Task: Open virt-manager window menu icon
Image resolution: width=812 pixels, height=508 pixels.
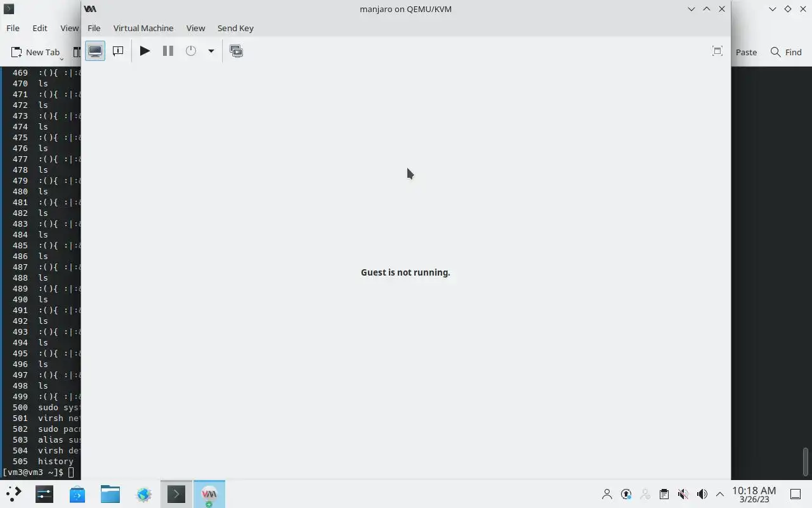Action: [90, 9]
